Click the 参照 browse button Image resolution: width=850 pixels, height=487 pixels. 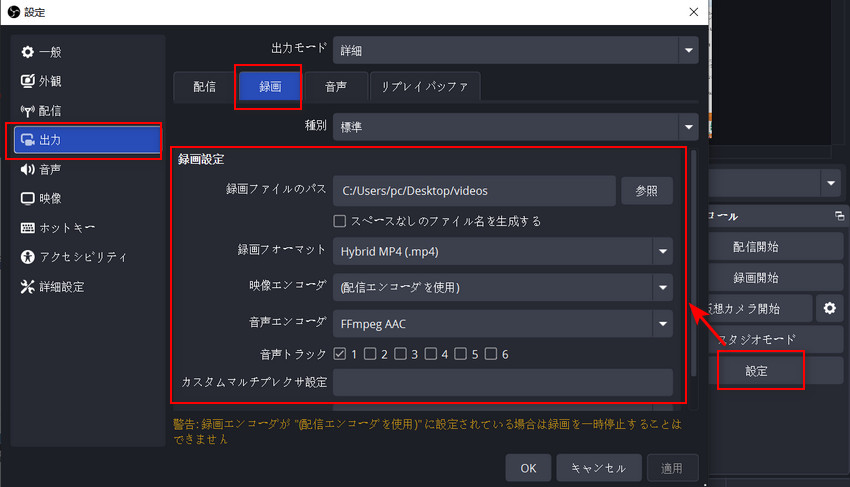pos(647,191)
